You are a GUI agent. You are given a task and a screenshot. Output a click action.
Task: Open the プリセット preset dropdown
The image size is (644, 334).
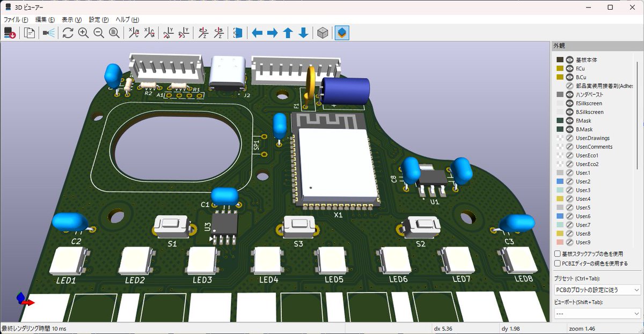click(597, 289)
